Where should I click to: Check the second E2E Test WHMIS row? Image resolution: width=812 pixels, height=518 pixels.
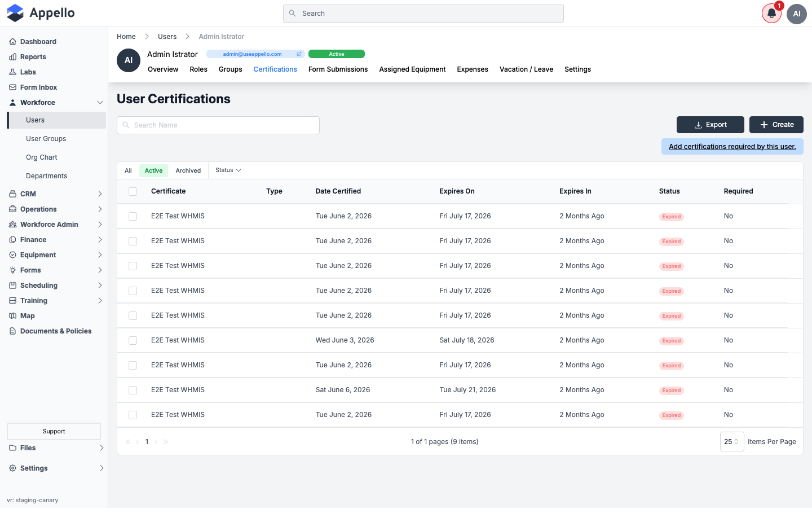point(133,242)
